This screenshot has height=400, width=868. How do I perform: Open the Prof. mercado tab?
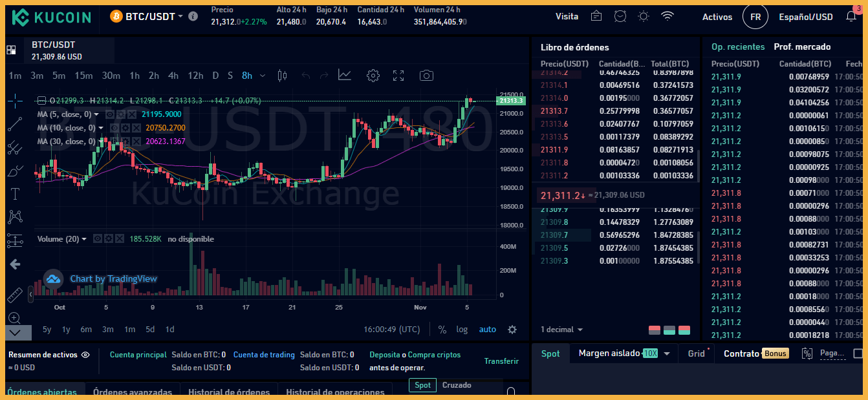click(802, 47)
